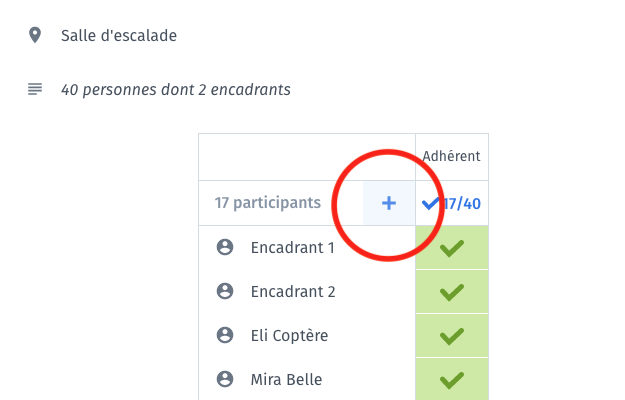Click the 17 participants label

pos(267,203)
